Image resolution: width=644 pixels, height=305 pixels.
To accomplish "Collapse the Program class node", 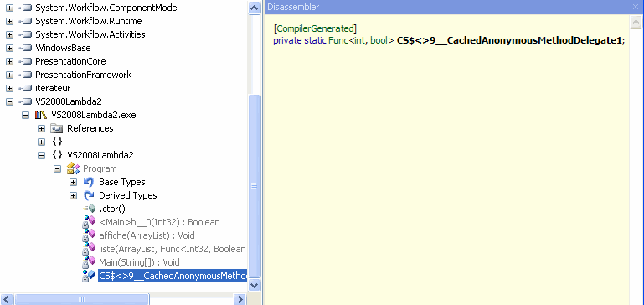I will (x=58, y=168).
